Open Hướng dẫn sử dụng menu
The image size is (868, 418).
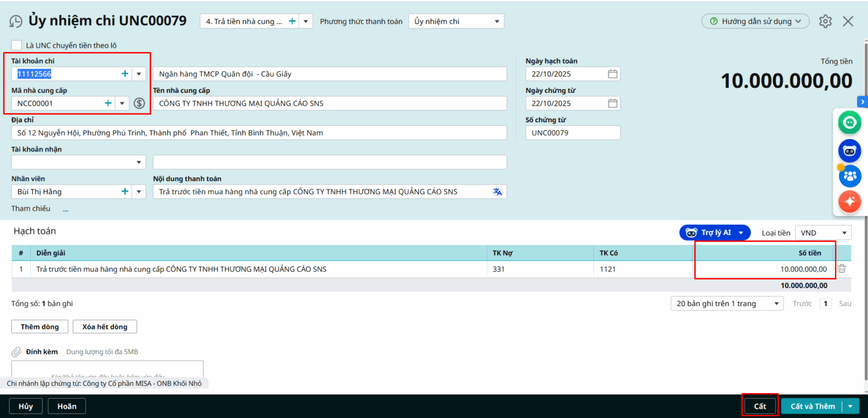[x=755, y=21]
